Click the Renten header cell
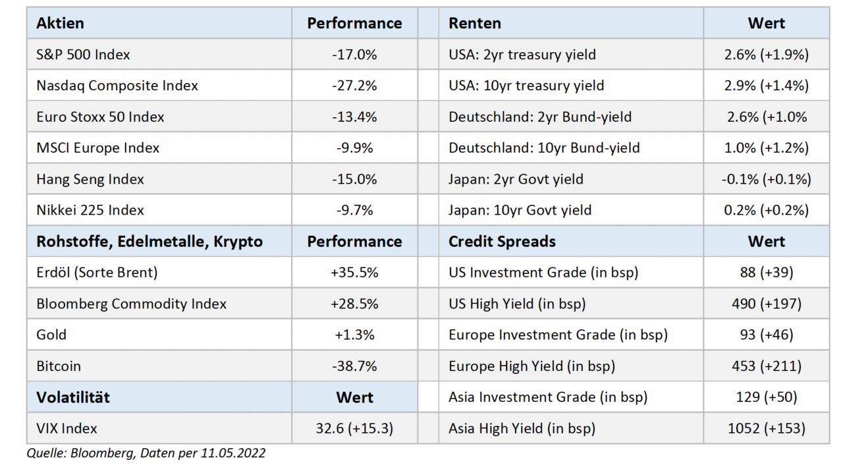Image resolution: width=868 pixels, height=469 pixels. [475, 23]
